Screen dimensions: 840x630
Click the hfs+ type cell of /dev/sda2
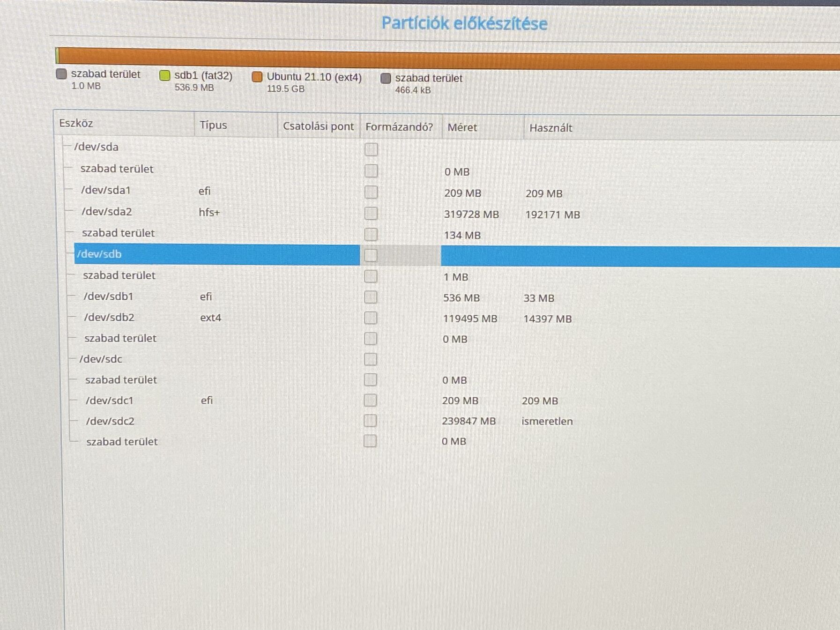209,212
